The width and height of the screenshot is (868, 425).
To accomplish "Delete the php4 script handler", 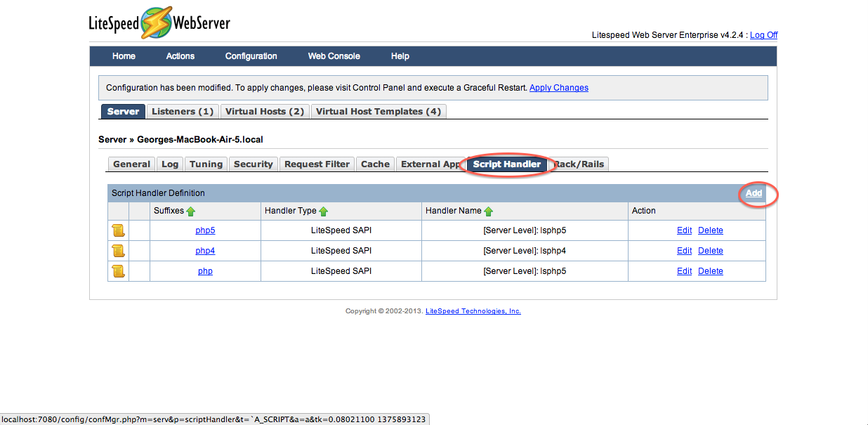I will (x=711, y=251).
